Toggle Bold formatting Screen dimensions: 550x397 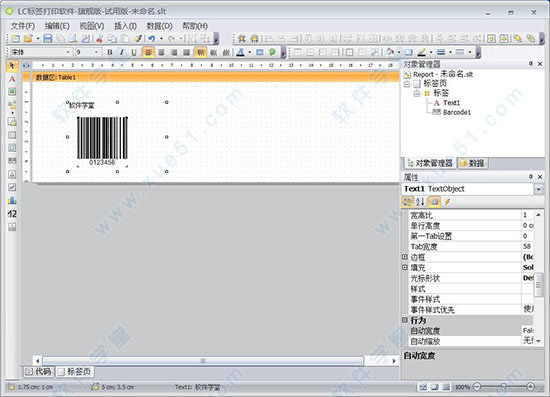[x=110, y=52]
